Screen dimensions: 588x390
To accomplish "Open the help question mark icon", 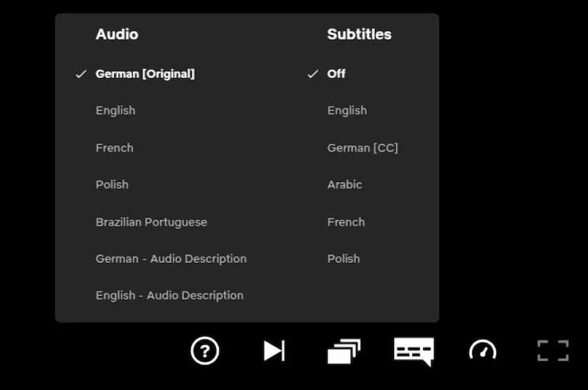I will (x=205, y=351).
